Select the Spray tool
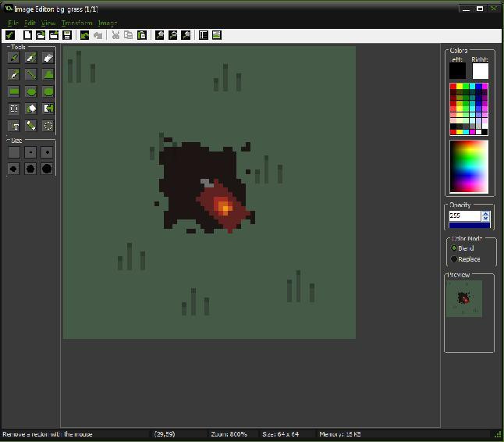The image size is (504, 442). 31,58
